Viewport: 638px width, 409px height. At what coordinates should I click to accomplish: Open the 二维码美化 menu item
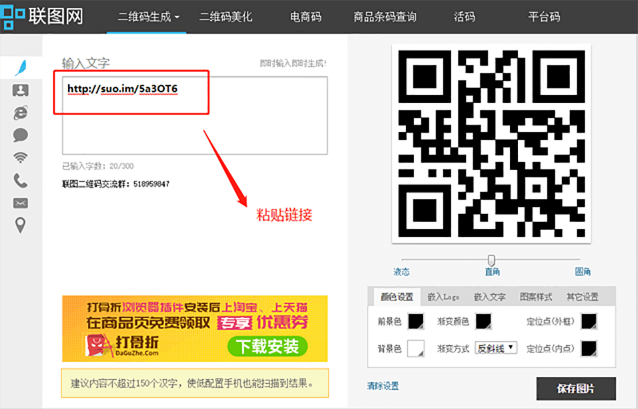(225, 17)
